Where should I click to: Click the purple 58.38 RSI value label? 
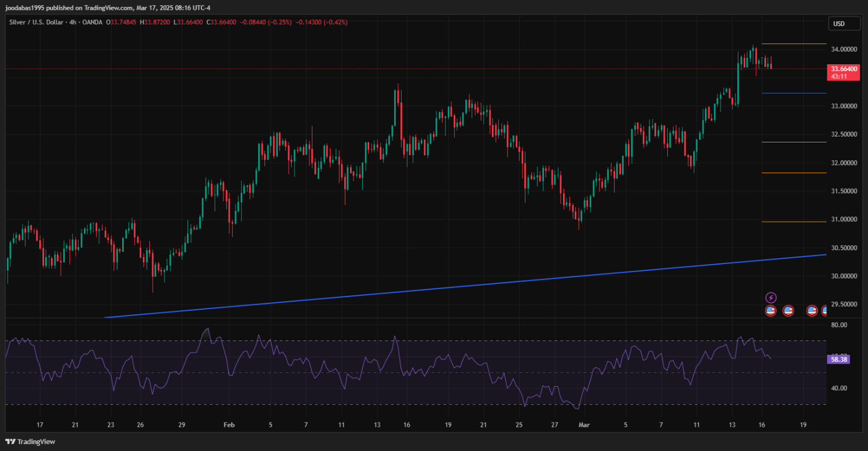pyautogui.click(x=839, y=360)
